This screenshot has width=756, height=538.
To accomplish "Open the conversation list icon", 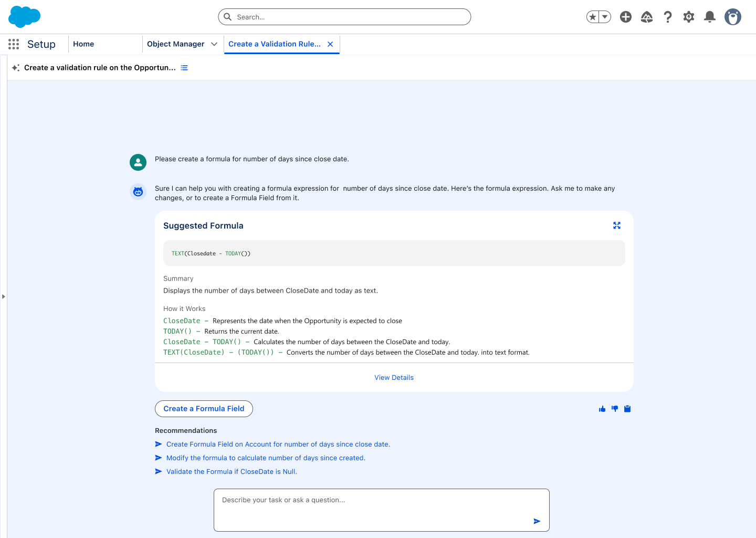I will [x=184, y=68].
